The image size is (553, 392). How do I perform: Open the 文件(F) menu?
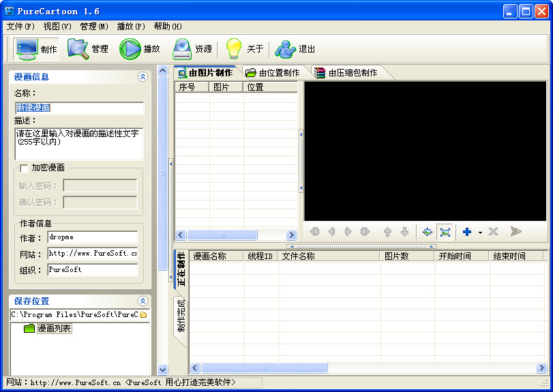point(20,27)
